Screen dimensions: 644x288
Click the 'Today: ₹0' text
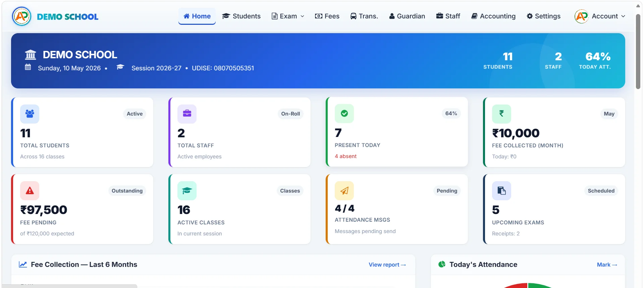click(x=504, y=156)
